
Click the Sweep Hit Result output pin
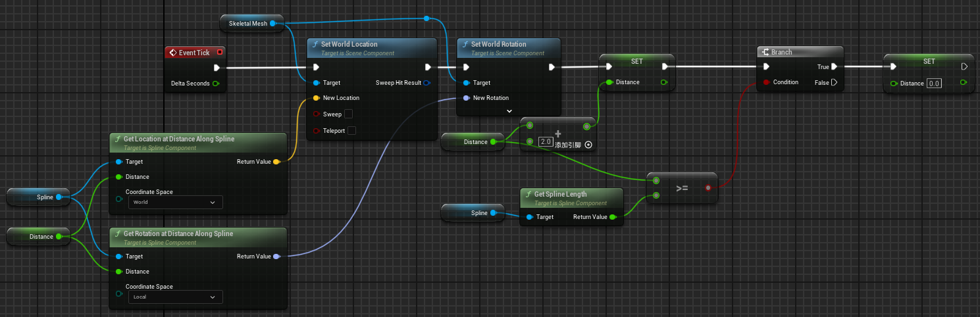click(x=426, y=83)
